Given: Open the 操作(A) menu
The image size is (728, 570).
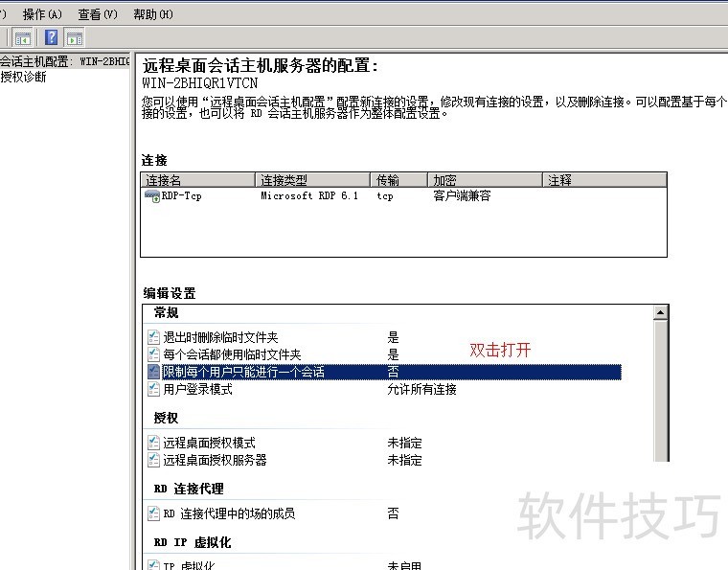Looking at the screenshot, I should (x=42, y=14).
